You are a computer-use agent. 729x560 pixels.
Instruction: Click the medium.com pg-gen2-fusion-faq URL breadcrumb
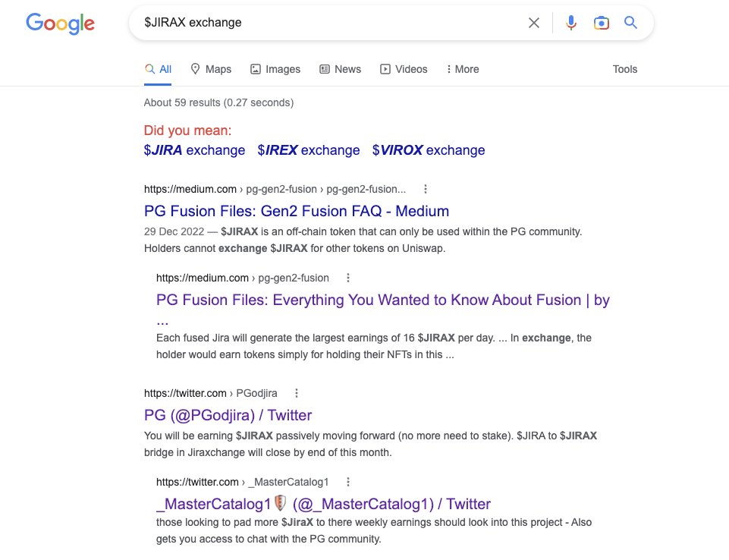(275, 189)
